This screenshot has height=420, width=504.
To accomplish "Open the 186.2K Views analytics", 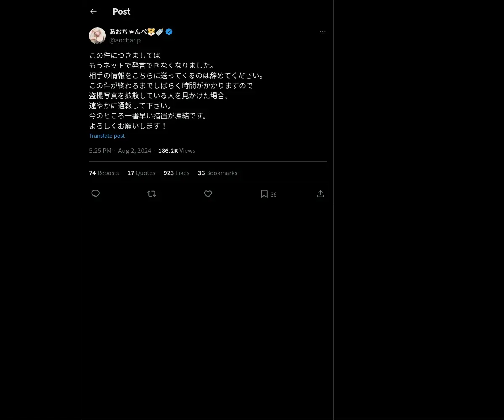I will pyautogui.click(x=176, y=151).
